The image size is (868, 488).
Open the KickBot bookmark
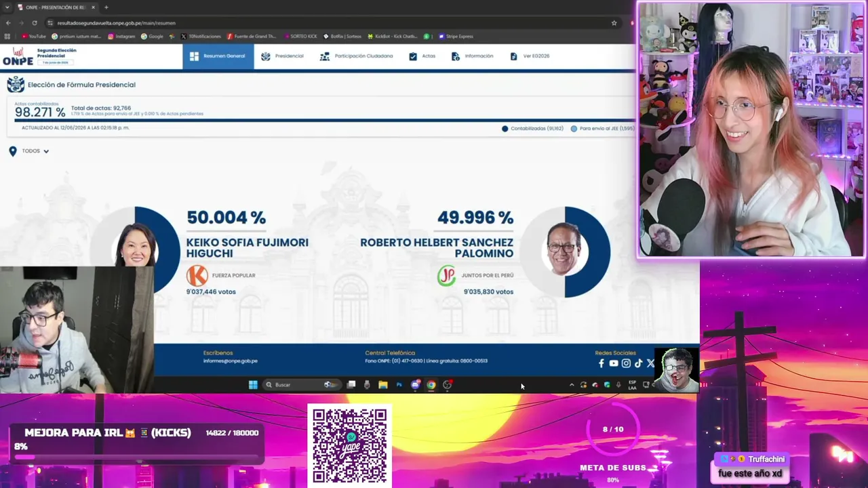coord(393,37)
